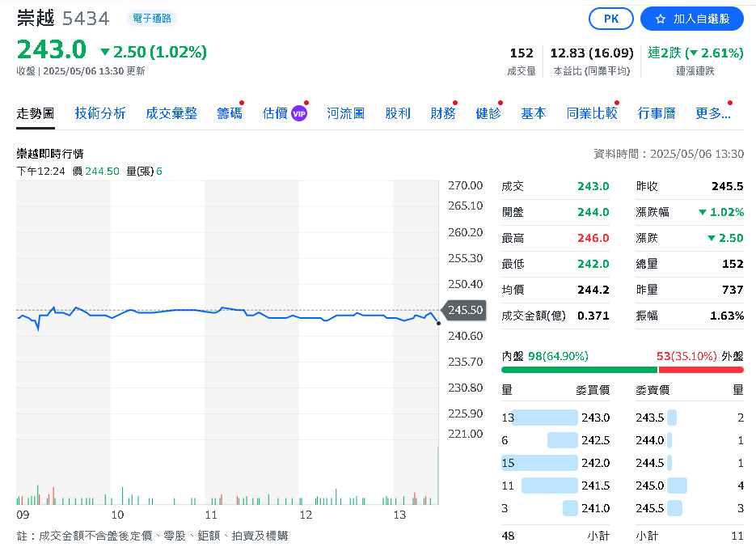Open the 籌碼 tab
The image size is (756, 547).
pyautogui.click(x=230, y=113)
